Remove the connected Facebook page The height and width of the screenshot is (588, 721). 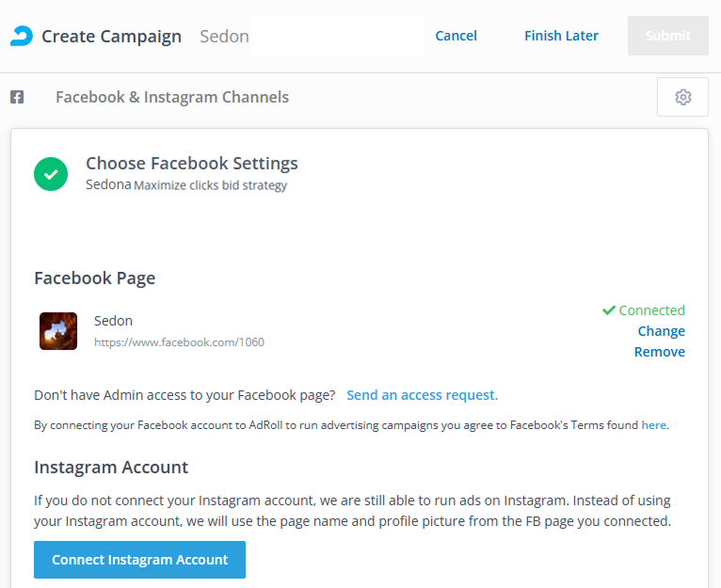[659, 352]
